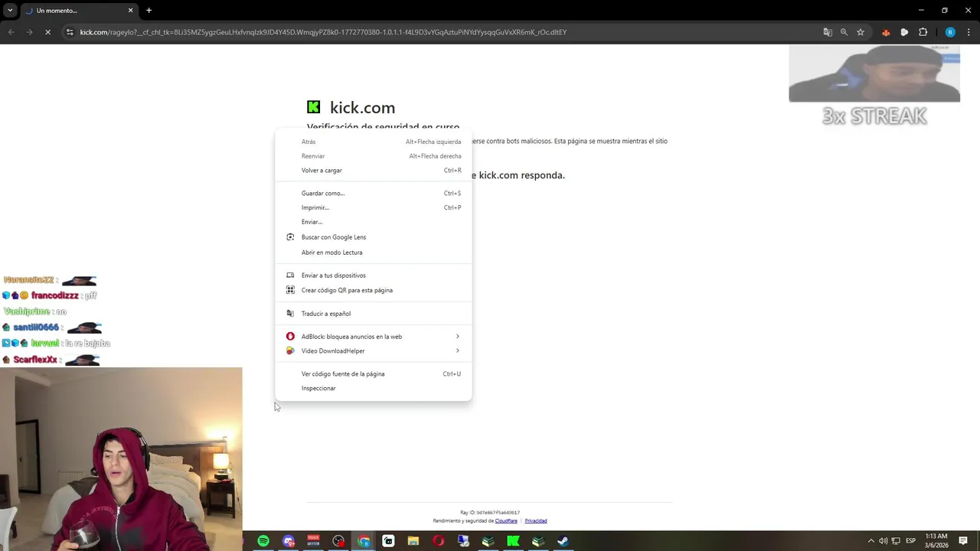The height and width of the screenshot is (551, 980).
Task: Click the zoom magnifier icon in address bar
Action: coord(844,32)
